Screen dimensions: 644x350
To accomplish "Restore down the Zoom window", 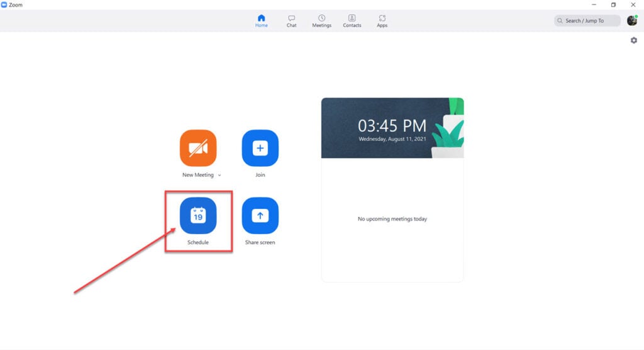I will (x=613, y=5).
